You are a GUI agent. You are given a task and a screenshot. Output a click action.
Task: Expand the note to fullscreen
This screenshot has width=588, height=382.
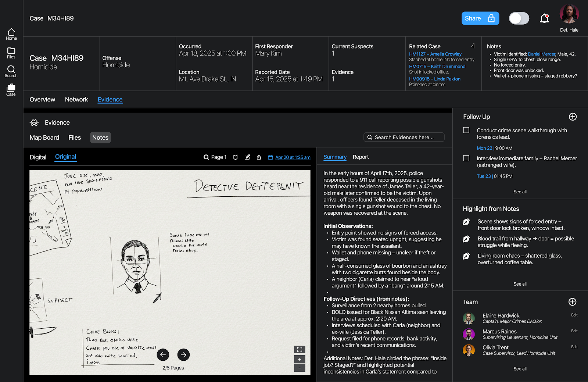pos(300,350)
